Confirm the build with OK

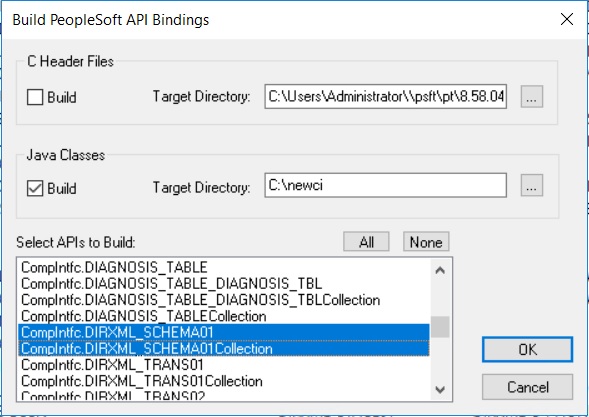click(x=527, y=349)
